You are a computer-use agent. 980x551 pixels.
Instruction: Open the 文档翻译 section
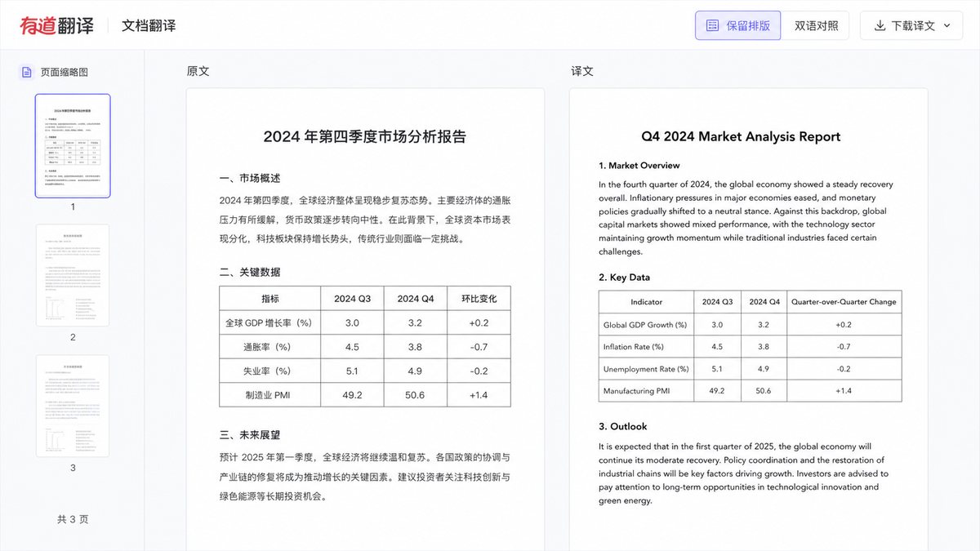[149, 25]
